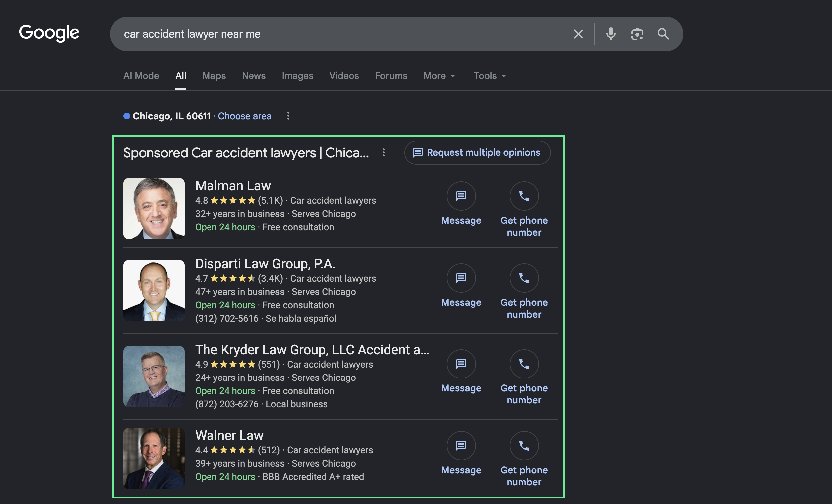Image resolution: width=832 pixels, height=504 pixels.
Task: Open Kryder Law Group photo thumbnail
Action: click(154, 376)
